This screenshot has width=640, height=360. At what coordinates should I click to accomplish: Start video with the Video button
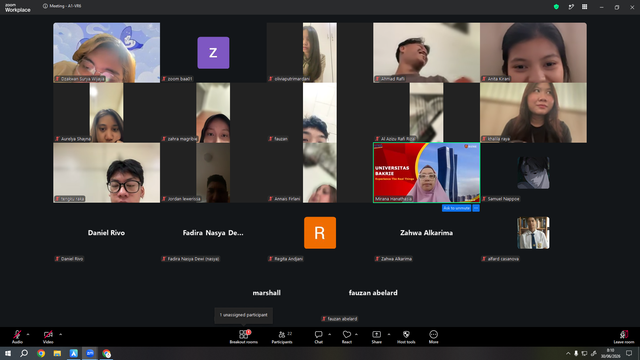(48, 337)
